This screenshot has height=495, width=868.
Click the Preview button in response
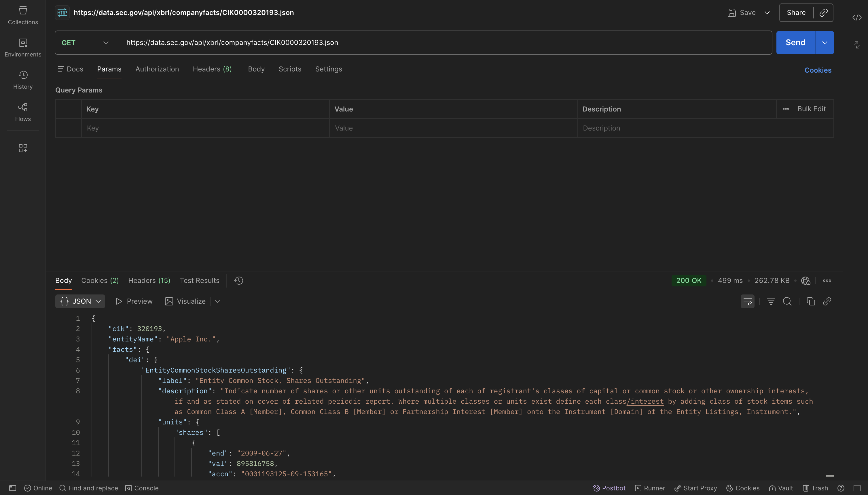(134, 301)
